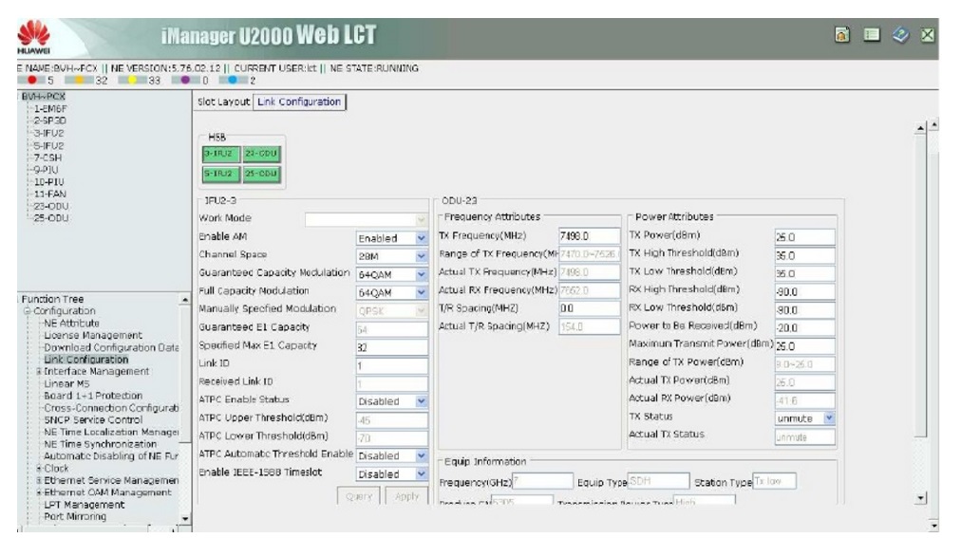Screen dimensions: 980x538
Task: Click Function Tree scrollbar down arrow
Action: coord(185,519)
